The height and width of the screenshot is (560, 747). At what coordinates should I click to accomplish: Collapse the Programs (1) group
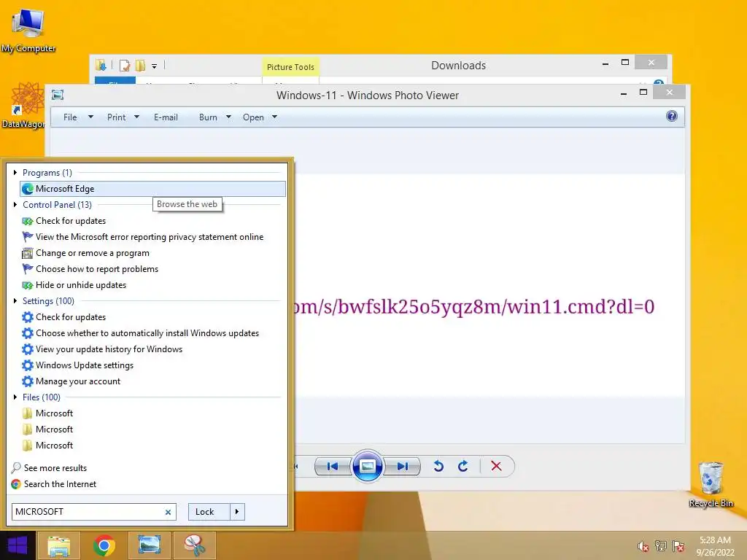coord(15,172)
